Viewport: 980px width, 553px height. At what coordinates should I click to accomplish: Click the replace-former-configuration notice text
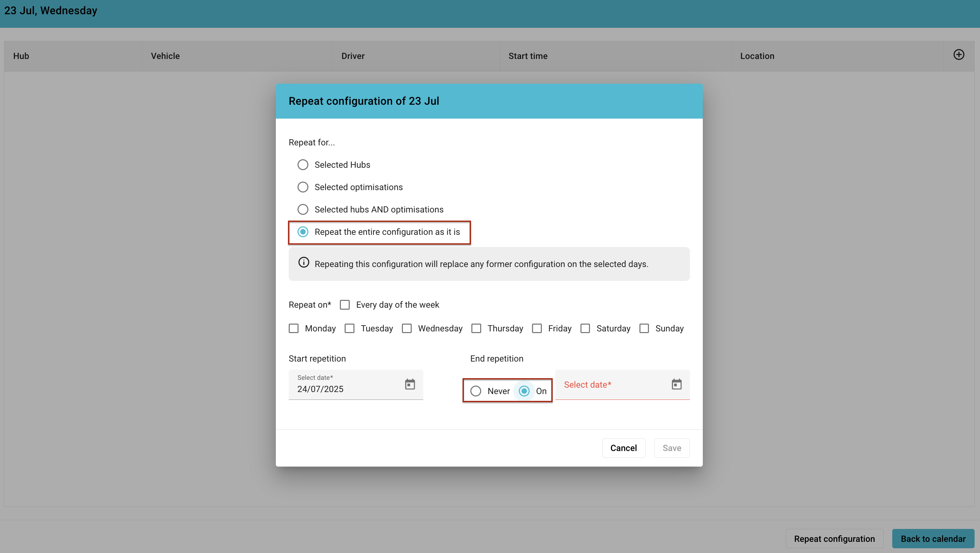(x=481, y=264)
